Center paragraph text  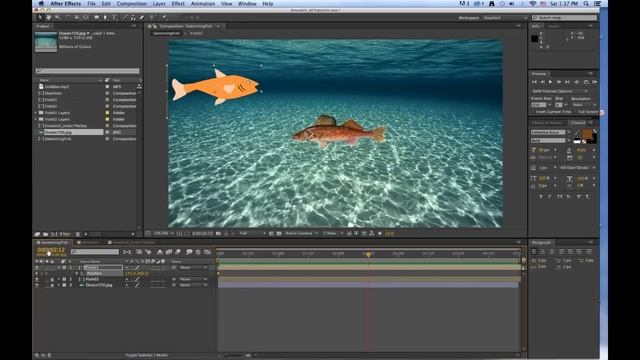click(x=543, y=252)
